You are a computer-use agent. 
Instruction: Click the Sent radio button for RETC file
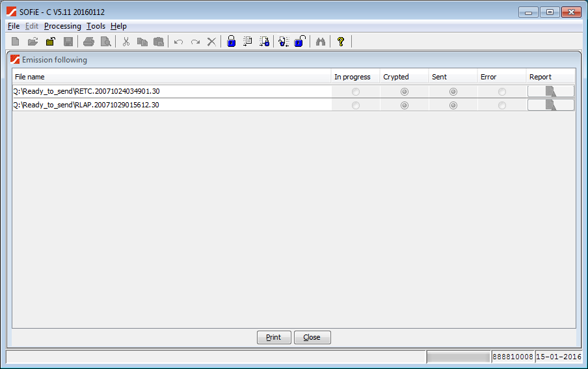[453, 92]
